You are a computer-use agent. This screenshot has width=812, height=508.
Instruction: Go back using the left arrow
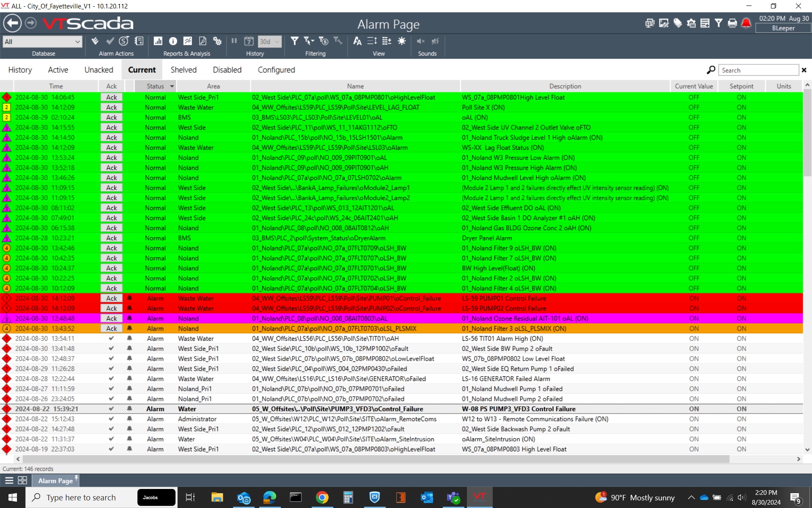(x=12, y=23)
